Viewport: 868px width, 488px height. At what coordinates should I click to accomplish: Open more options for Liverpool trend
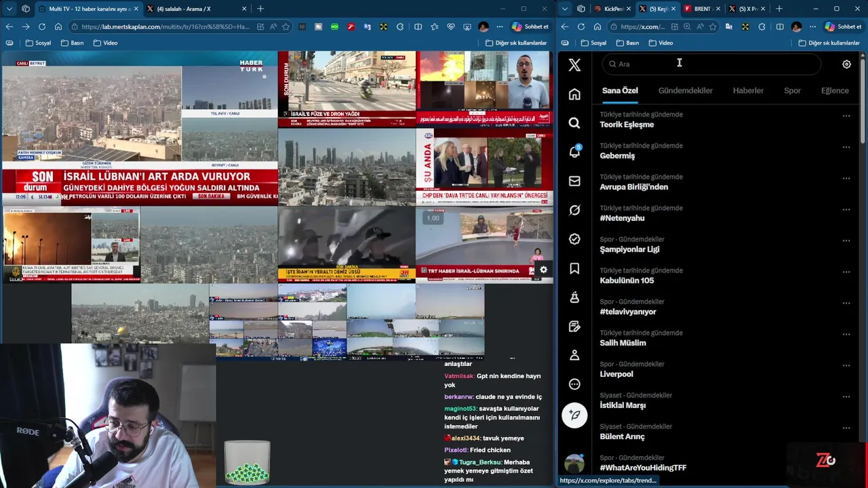[x=846, y=365]
